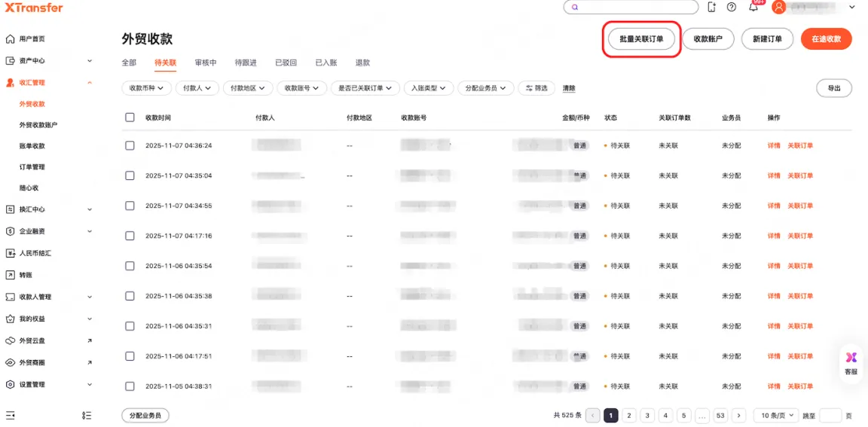This screenshot has height=427, width=868.
Task: Click the 筛选 filter button
Action: [x=536, y=88]
